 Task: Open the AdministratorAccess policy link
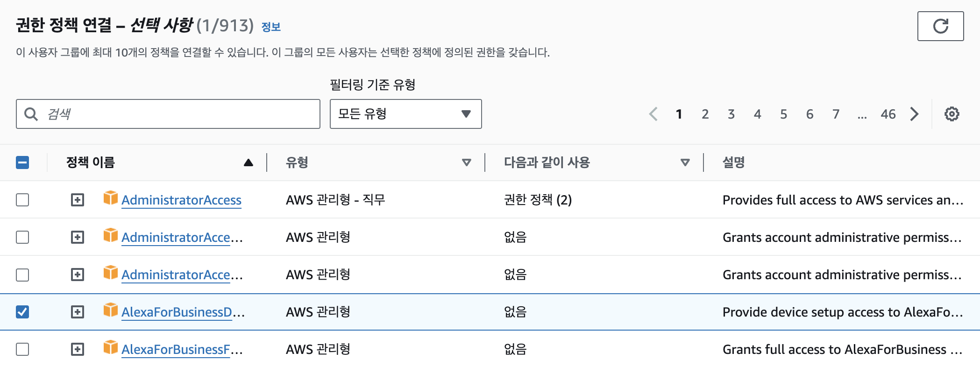pos(181,199)
